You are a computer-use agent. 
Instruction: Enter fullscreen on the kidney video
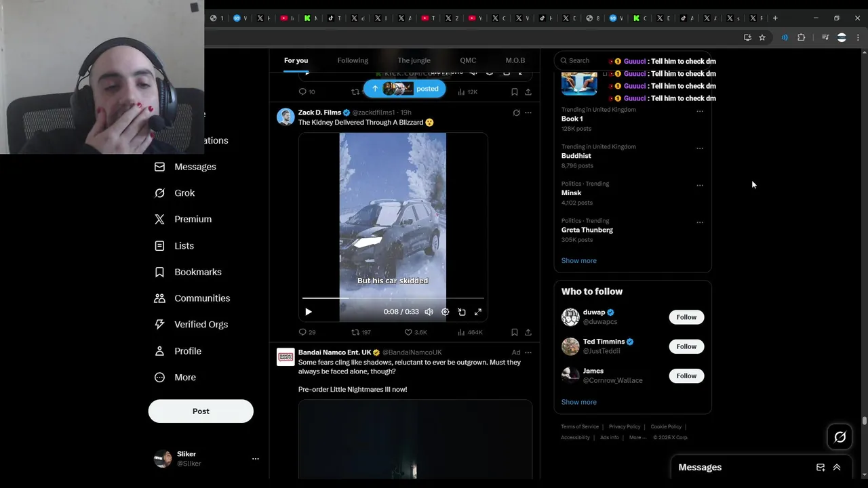click(x=478, y=312)
